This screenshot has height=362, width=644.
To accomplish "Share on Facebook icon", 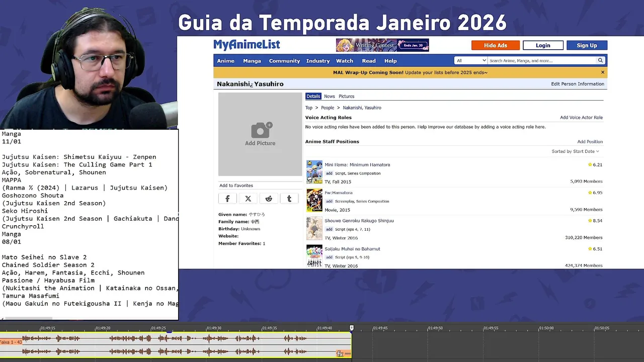I will pyautogui.click(x=227, y=199).
